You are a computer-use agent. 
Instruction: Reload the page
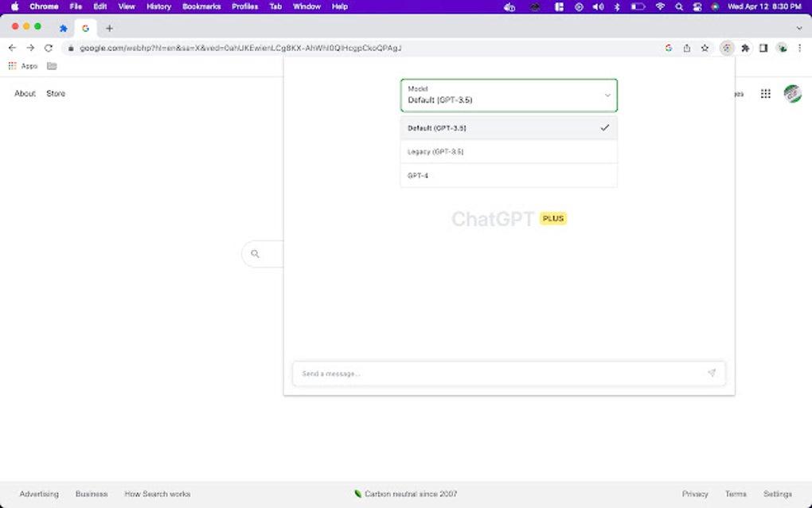49,48
